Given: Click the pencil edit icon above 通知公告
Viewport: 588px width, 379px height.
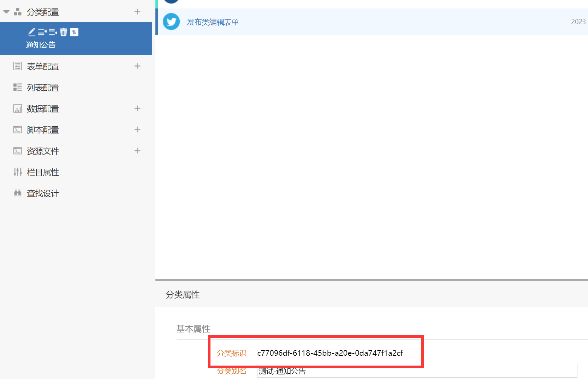Looking at the screenshot, I should (x=32, y=32).
